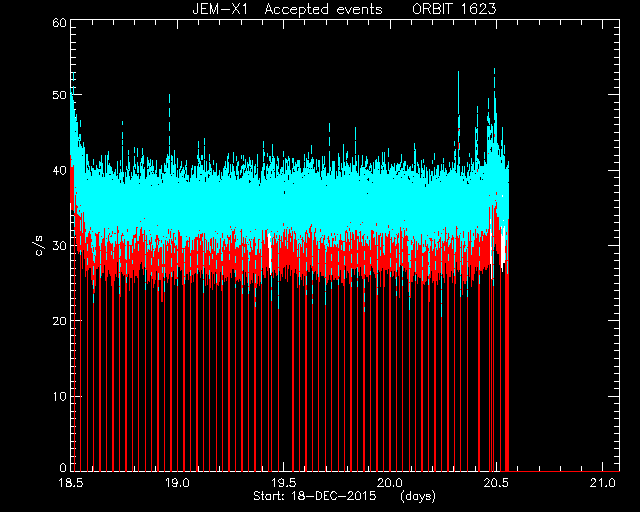Viewport: 640px width, 512px height.
Task: Click the y-axis tick label 50
Action: (x=59, y=95)
